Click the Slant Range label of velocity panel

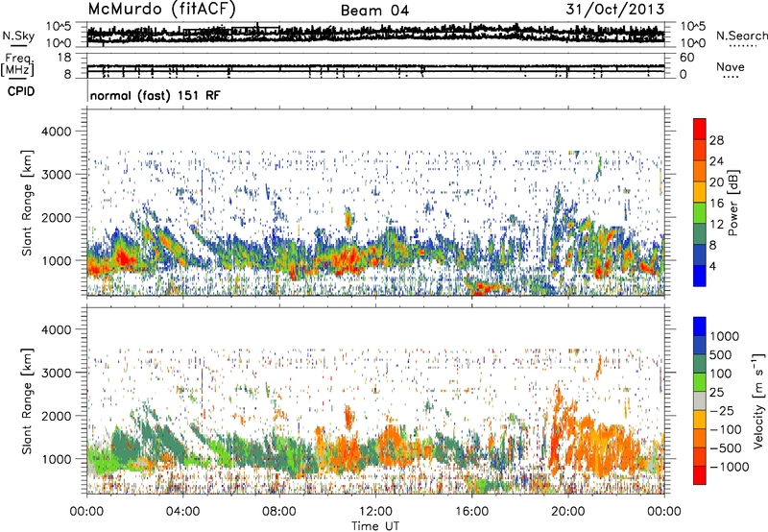[27, 401]
